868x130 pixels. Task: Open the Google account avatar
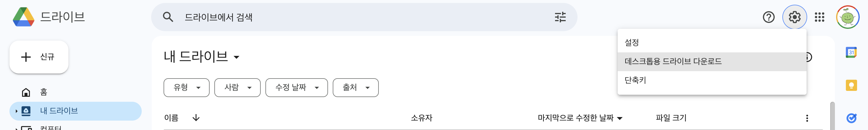[848, 17]
